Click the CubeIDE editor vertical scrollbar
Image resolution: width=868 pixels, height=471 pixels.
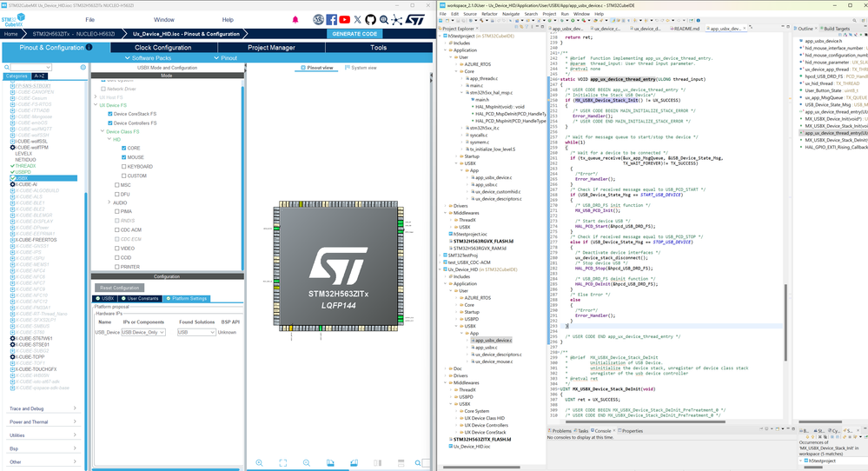785,322
